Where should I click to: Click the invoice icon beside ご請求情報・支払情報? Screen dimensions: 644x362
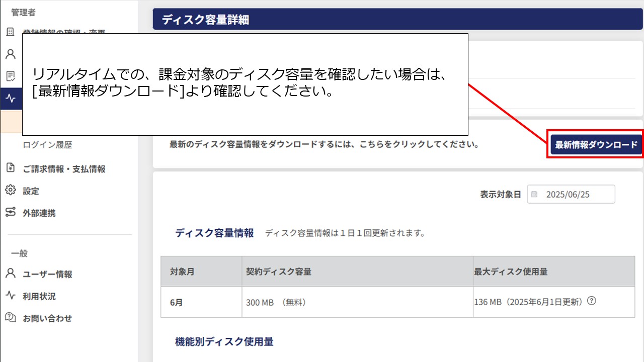10,168
